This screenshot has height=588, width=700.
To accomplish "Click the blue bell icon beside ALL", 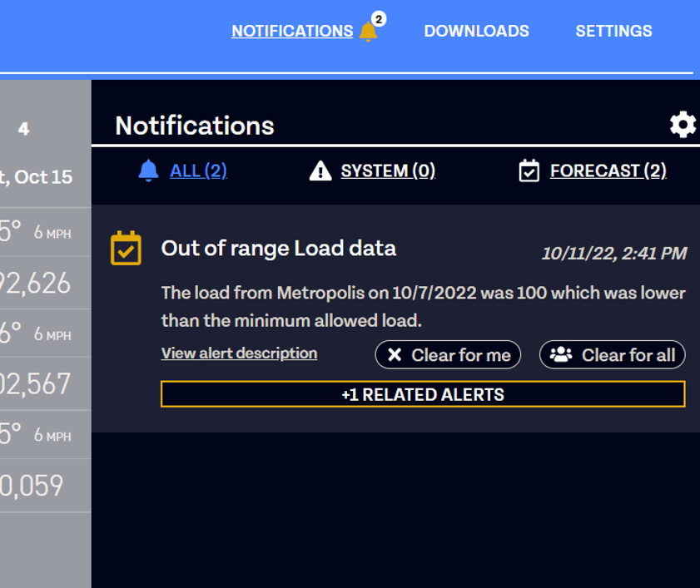I will coord(149,170).
